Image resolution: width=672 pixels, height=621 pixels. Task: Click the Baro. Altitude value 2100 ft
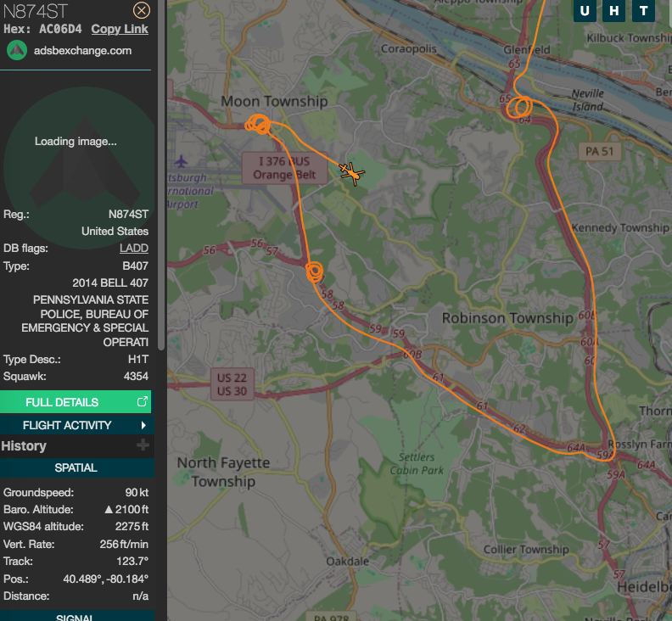pyautogui.click(x=127, y=510)
